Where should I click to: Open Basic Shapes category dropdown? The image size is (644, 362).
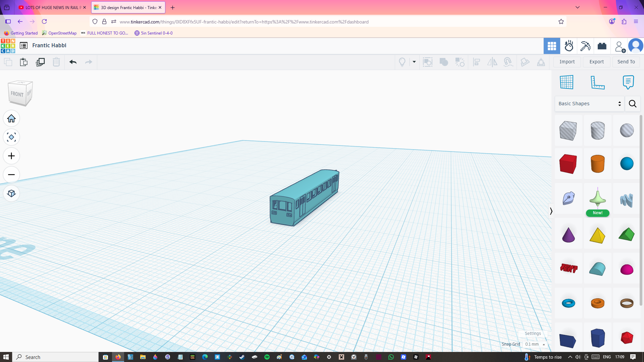click(589, 104)
